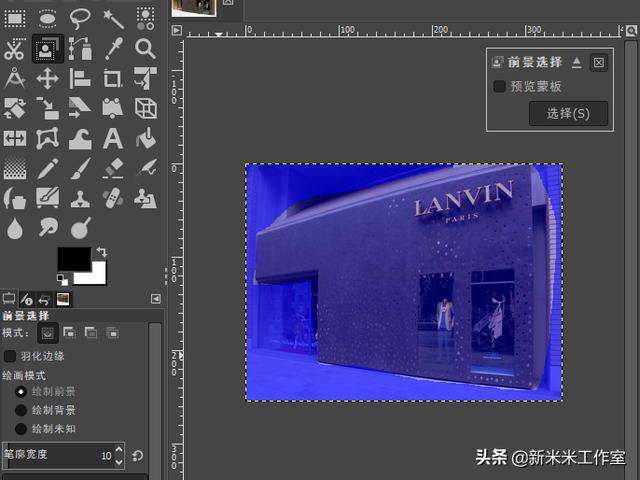Select the Color Picker eyedropper tool
The height and width of the screenshot is (480, 640).
(x=113, y=49)
